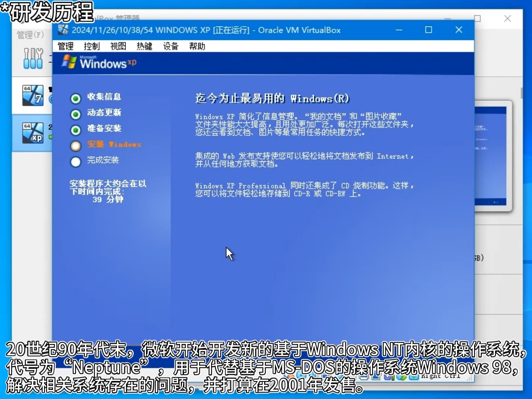Close the background VirtualBox Manager window

[507, 18]
